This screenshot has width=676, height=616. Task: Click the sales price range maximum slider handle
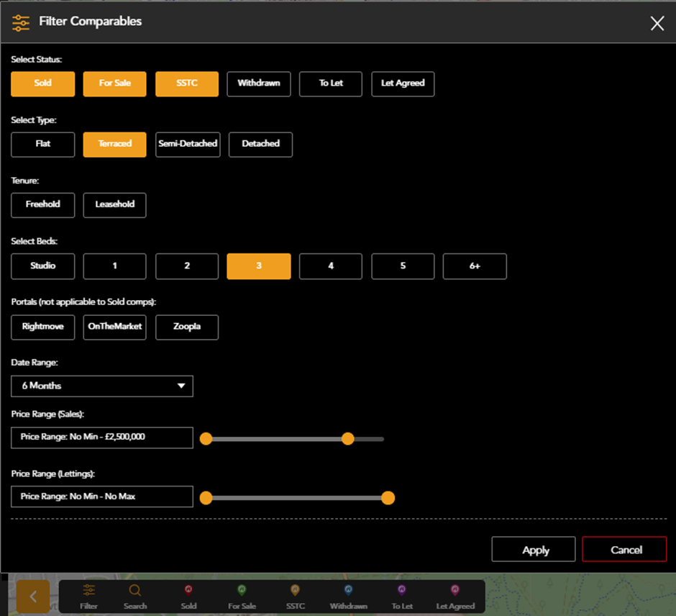[348, 439]
